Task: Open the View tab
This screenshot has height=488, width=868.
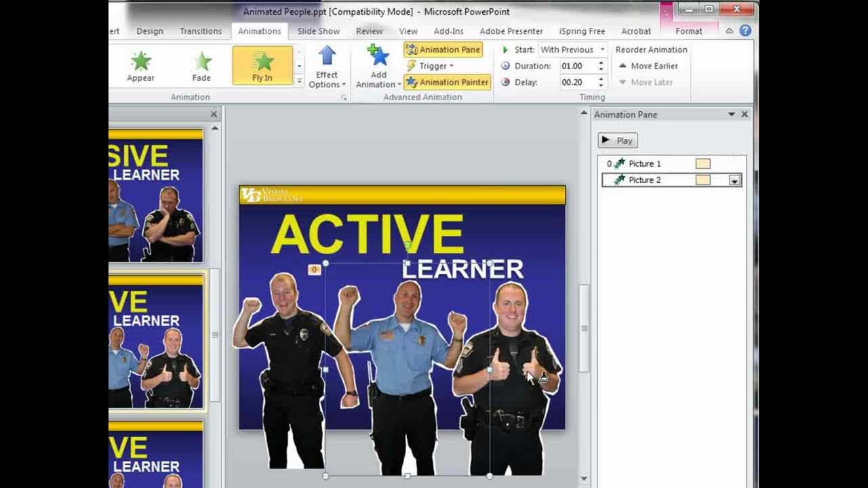Action: (x=408, y=31)
